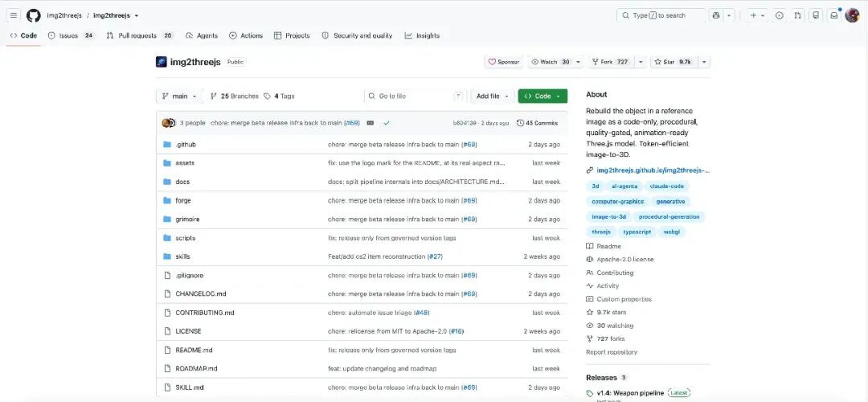Switch to the Issues tab

point(72,35)
